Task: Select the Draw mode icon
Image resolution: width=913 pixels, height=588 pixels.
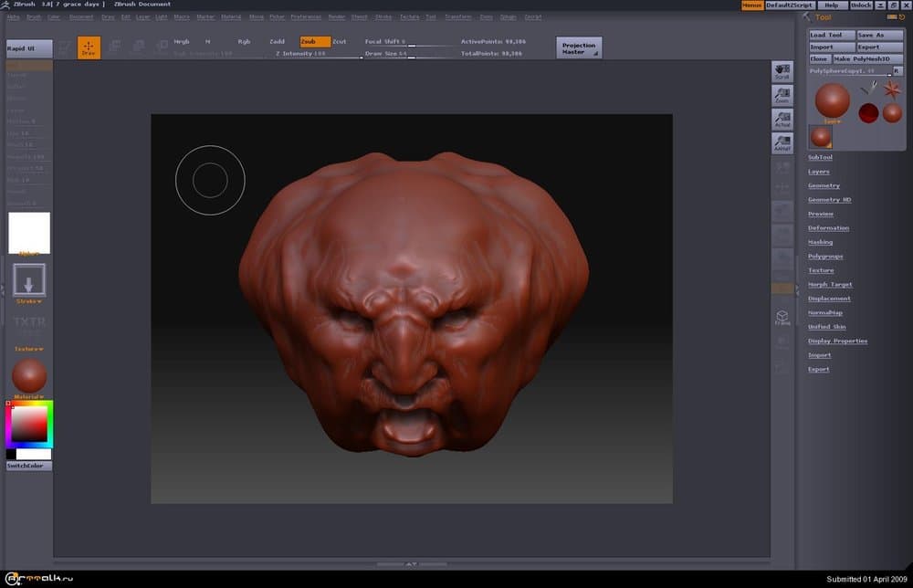Action: point(89,47)
